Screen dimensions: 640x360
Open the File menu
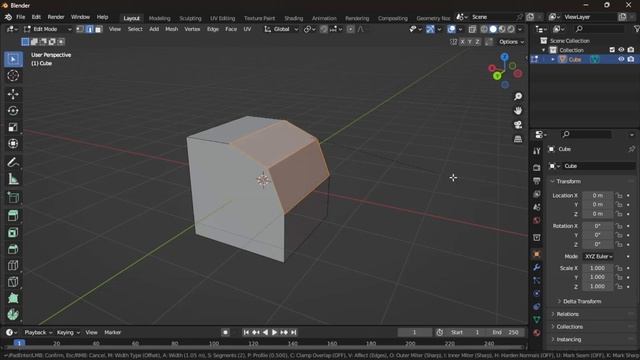pos(20,17)
